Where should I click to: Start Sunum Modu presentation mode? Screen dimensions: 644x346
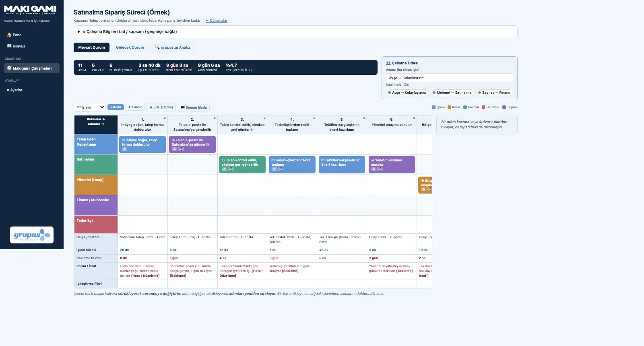click(194, 107)
